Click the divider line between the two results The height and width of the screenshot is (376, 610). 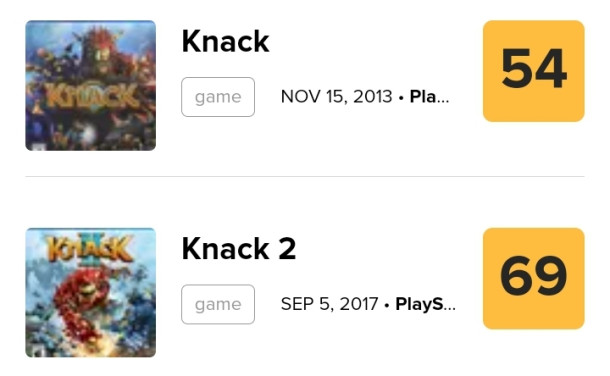tap(305, 177)
